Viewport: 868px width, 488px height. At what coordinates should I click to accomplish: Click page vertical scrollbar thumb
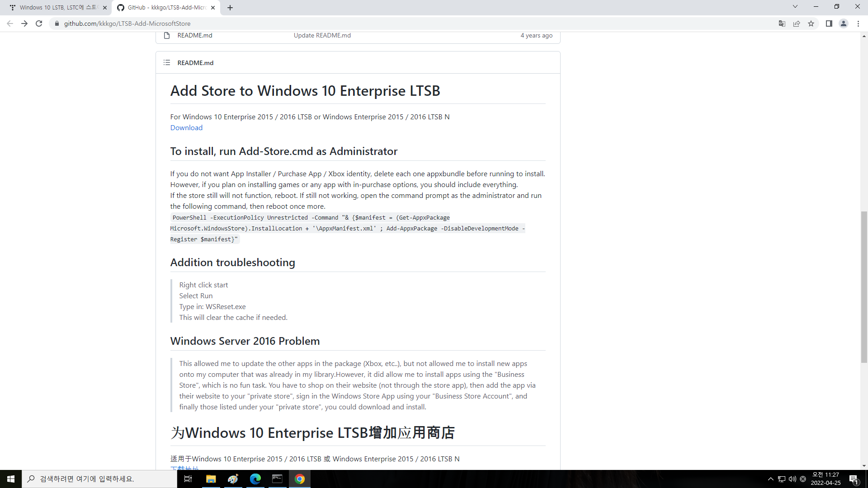tap(864, 287)
